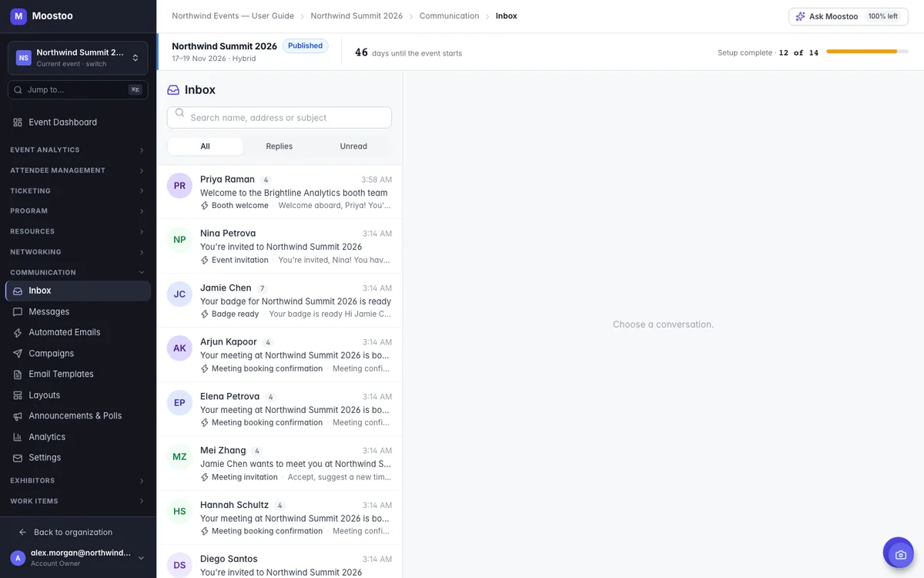Click the setup complete progress bar
This screenshot has height=578, width=924.
coord(867,52)
